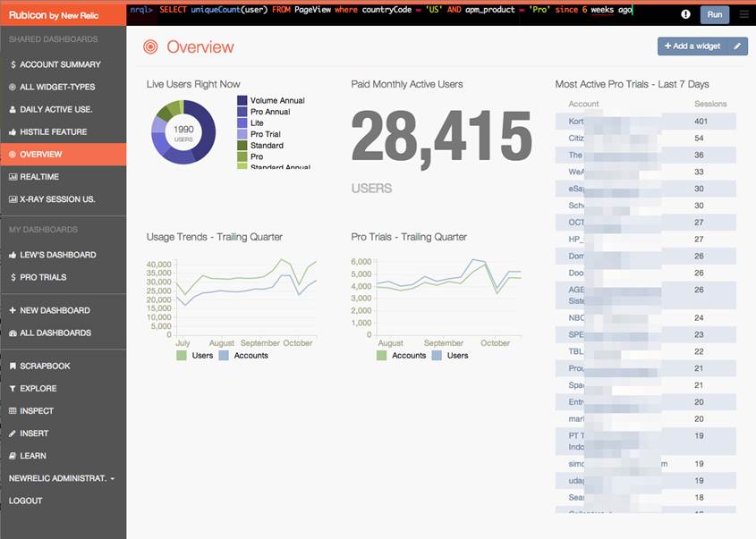Click the dollar icon beside Account Summary

13,64
